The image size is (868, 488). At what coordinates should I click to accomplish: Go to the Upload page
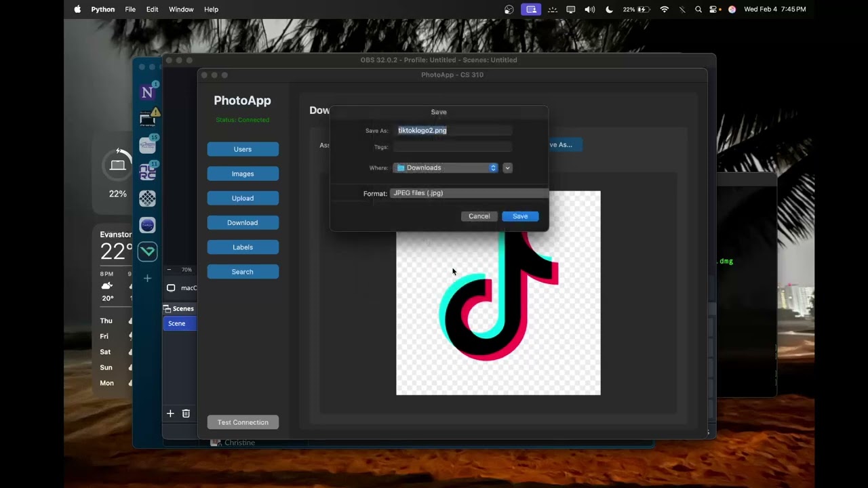[x=243, y=198]
